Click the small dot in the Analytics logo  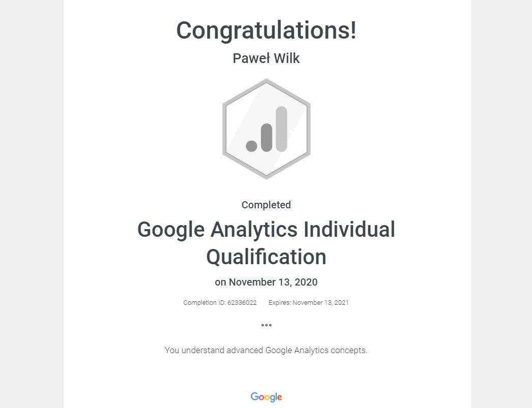251,146
